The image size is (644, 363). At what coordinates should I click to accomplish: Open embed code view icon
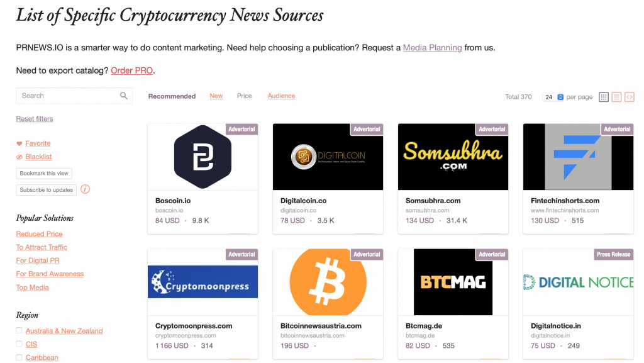click(x=629, y=97)
